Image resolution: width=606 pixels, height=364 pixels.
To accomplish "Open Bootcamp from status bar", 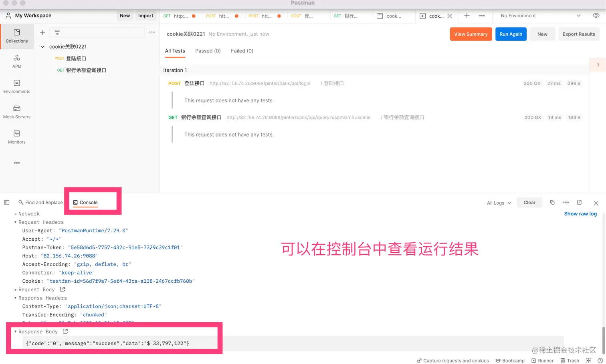I will click(510, 360).
